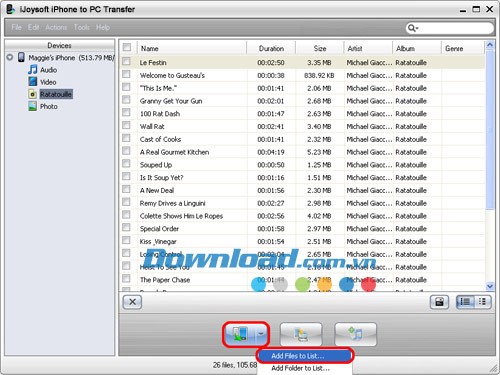The height and width of the screenshot is (375, 500).
Task: Check the Cast of Cooks checkbox
Action: click(126, 138)
